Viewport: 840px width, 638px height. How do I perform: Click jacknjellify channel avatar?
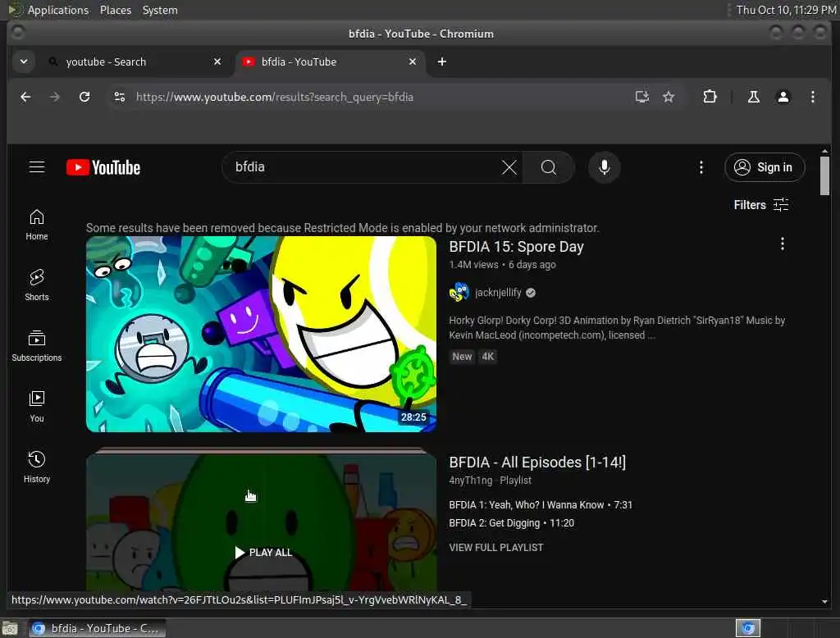(459, 293)
